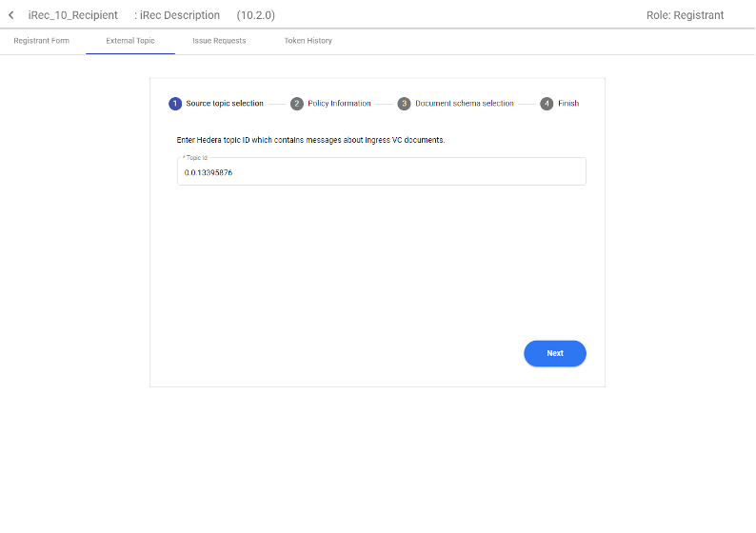756x533 pixels.
Task: Click the Hedera topic ID instruction text
Action: (x=310, y=140)
